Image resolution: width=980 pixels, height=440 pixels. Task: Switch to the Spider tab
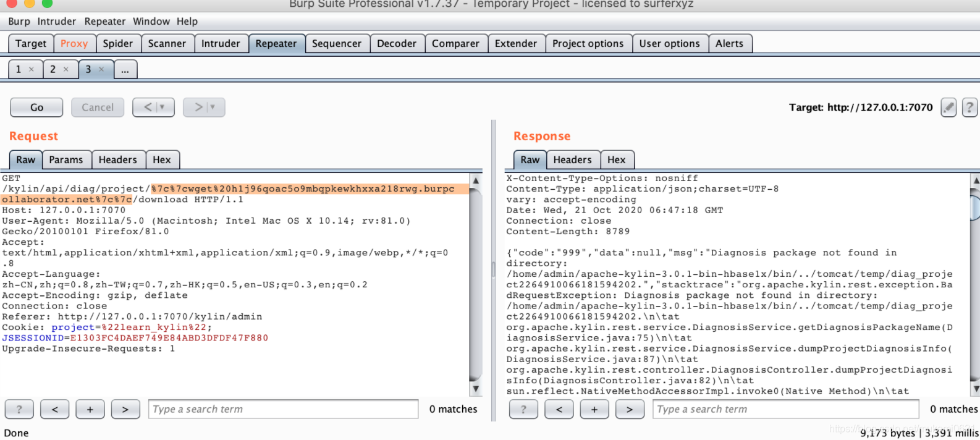tap(118, 44)
